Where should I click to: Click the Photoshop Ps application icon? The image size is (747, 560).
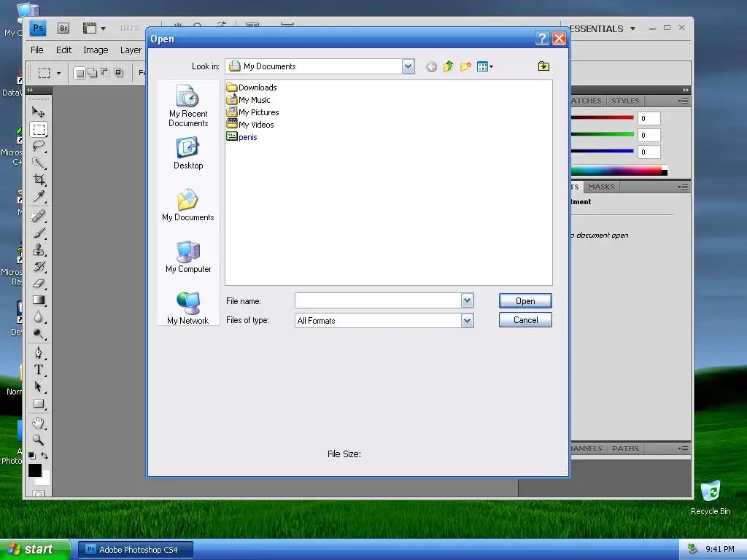pyautogui.click(x=38, y=28)
